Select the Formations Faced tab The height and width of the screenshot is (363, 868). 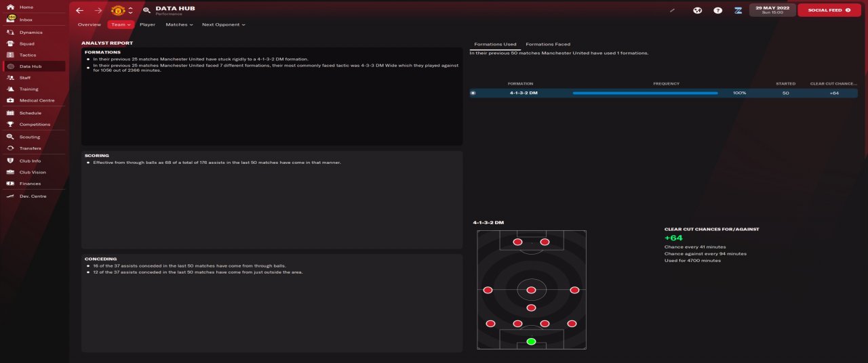tap(548, 44)
